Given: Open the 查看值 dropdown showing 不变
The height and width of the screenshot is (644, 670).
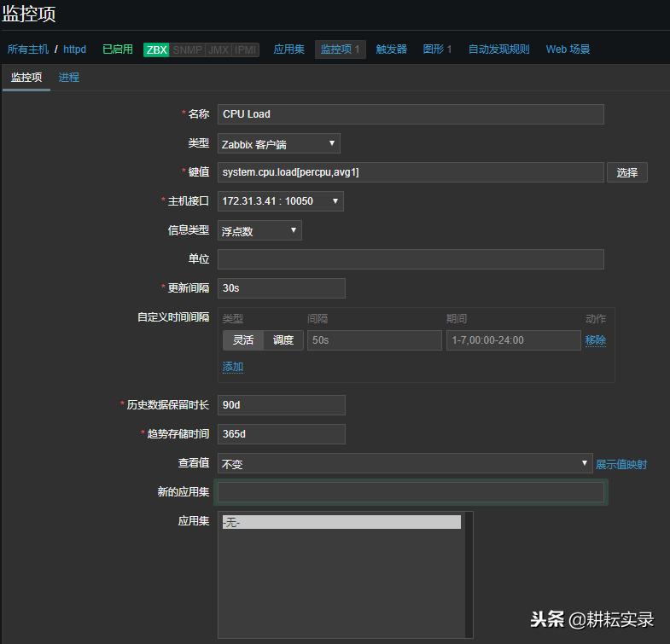Looking at the screenshot, I should pos(405,463).
